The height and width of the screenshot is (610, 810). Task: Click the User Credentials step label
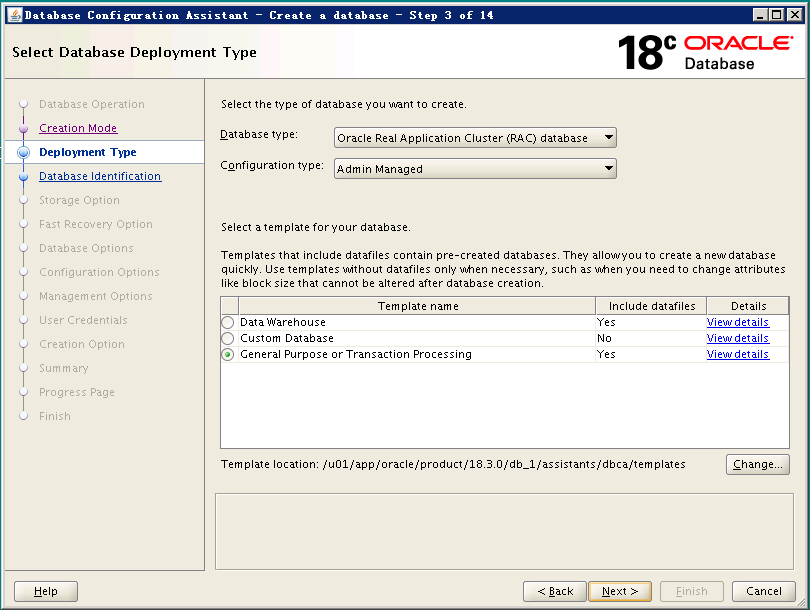coord(83,320)
